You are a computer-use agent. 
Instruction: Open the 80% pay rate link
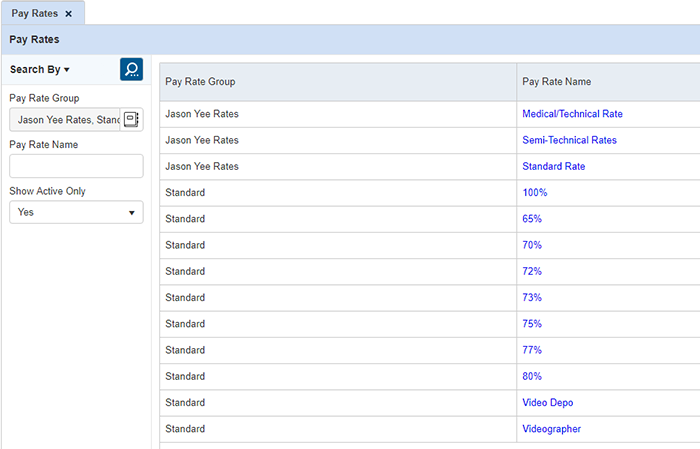point(532,376)
